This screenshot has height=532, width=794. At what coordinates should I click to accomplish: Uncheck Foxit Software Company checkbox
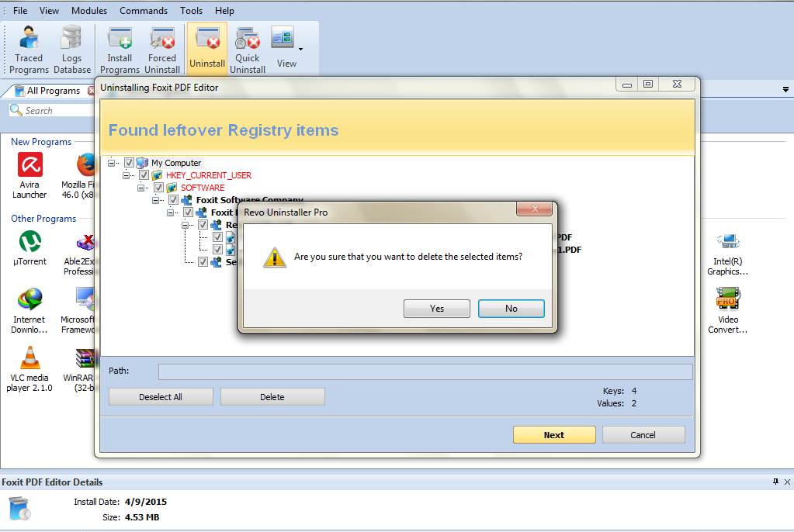point(173,200)
